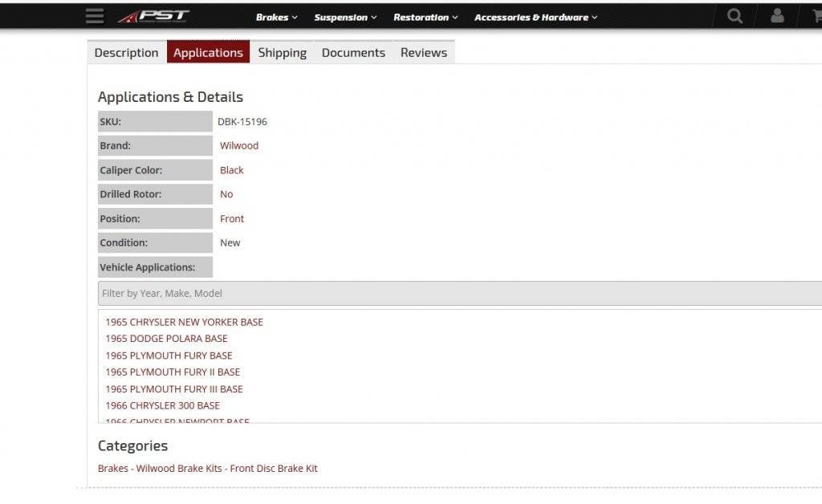Click the user account icon

(777, 16)
